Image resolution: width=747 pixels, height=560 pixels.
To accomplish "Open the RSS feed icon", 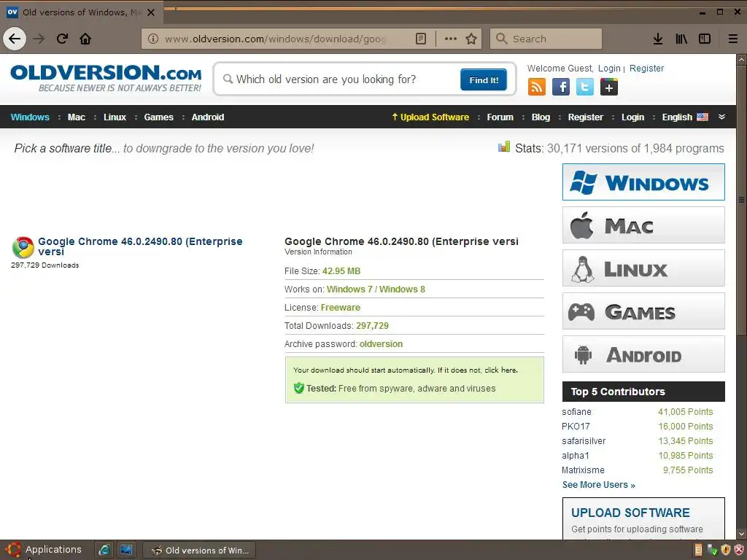I will pos(536,87).
